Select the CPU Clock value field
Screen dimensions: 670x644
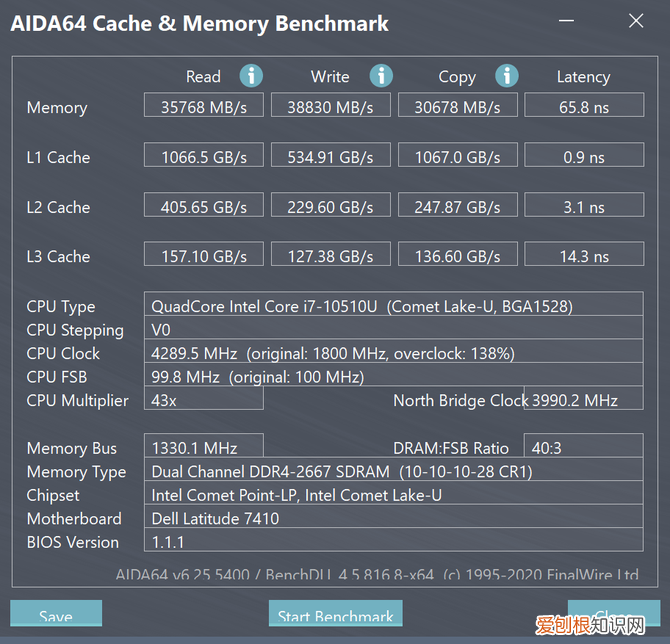394,353
